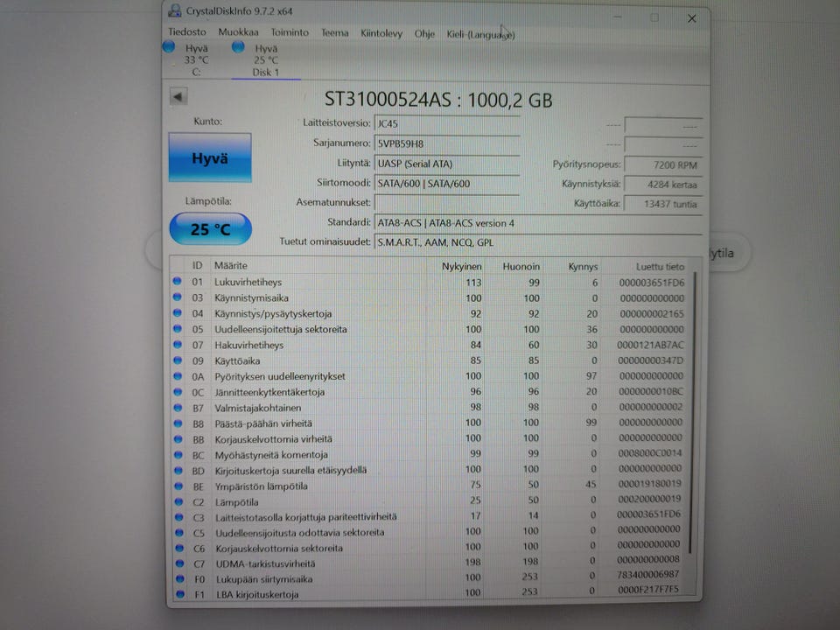The image size is (840, 630).
Task: Click the status dot for BC Myöhästyneitä komentoja
Action: [178, 454]
